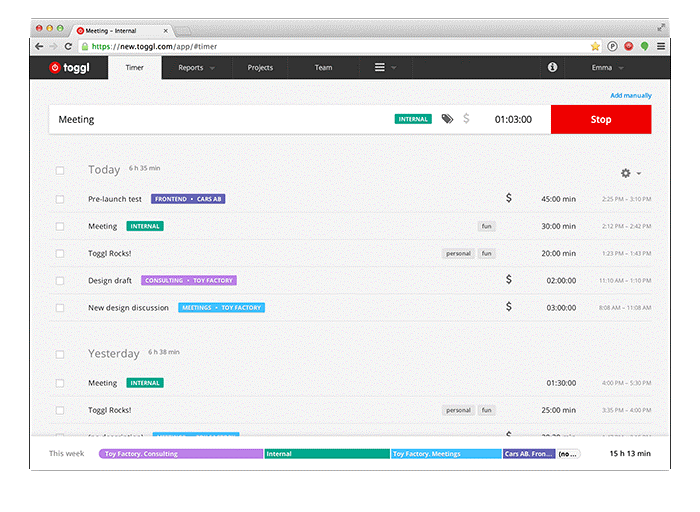Click fun tag on Today's Meeting entry
The width and height of the screenshot is (700, 512).
487,226
